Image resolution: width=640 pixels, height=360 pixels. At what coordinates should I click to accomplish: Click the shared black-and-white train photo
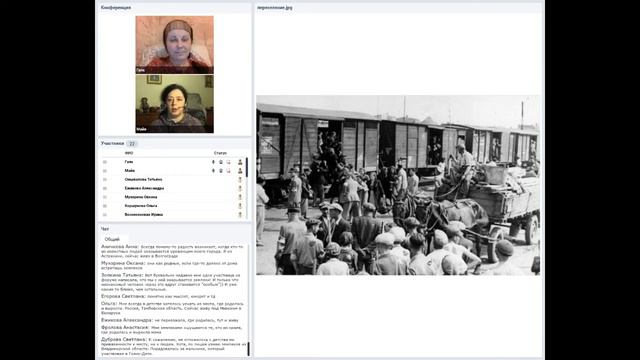[x=398, y=185]
